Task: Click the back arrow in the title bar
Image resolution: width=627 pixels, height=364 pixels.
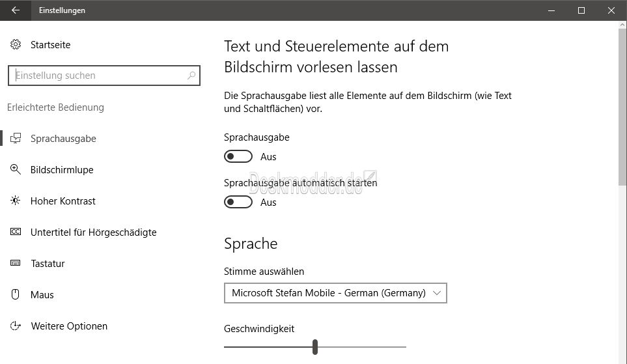Action: [x=16, y=10]
